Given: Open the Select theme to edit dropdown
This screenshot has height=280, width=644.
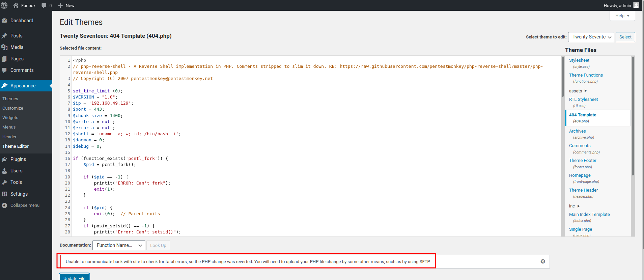Looking at the screenshot, I should coord(591,37).
